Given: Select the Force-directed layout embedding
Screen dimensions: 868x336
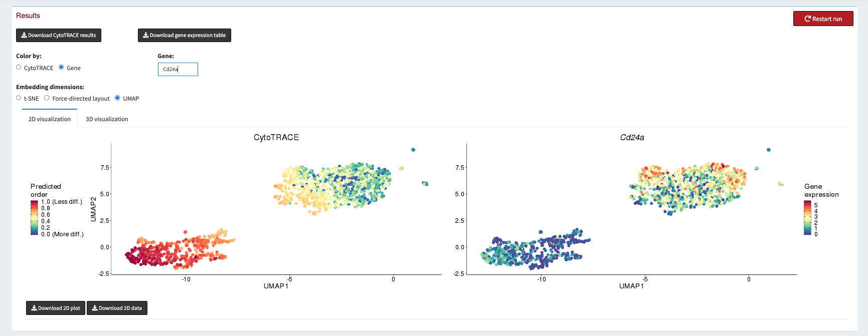Looking at the screenshot, I should [x=47, y=98].
